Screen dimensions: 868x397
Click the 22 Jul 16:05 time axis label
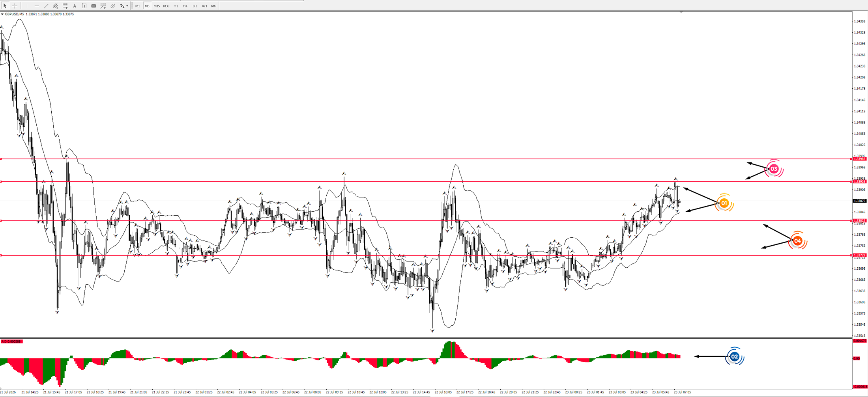click(443, 392)
